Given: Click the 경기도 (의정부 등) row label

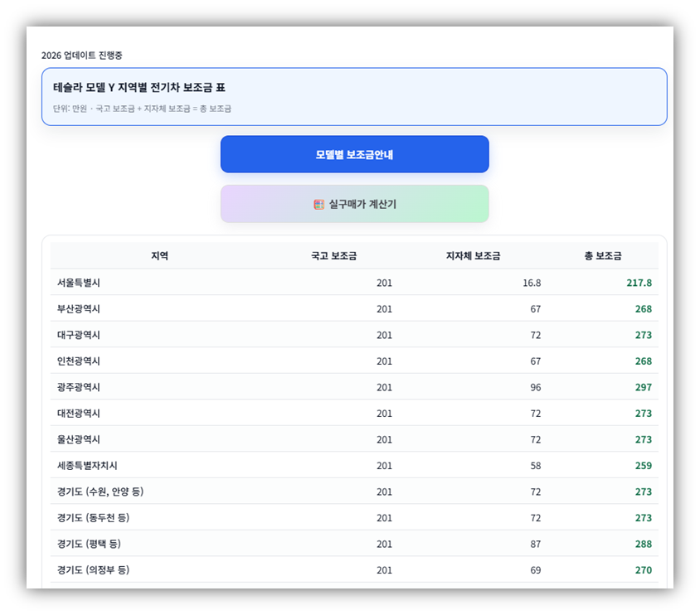Looking at the screenshot, I should [93, 570].
